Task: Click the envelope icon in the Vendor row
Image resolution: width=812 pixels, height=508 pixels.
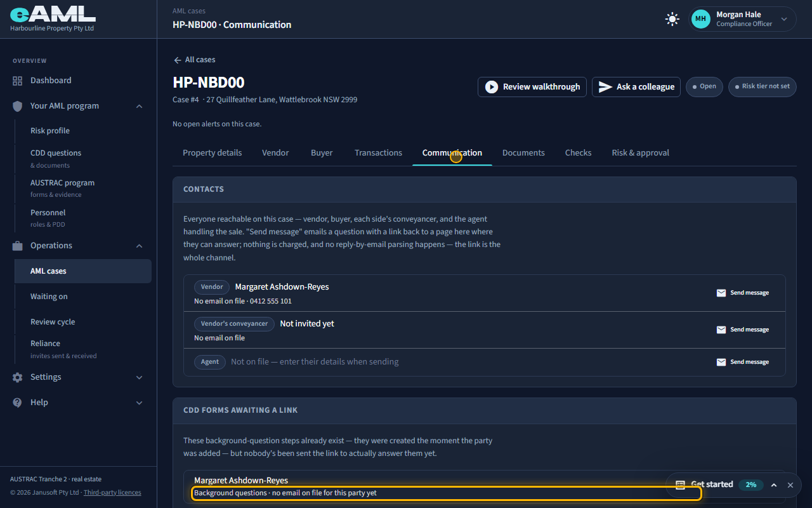Action: tap(721, 293)
